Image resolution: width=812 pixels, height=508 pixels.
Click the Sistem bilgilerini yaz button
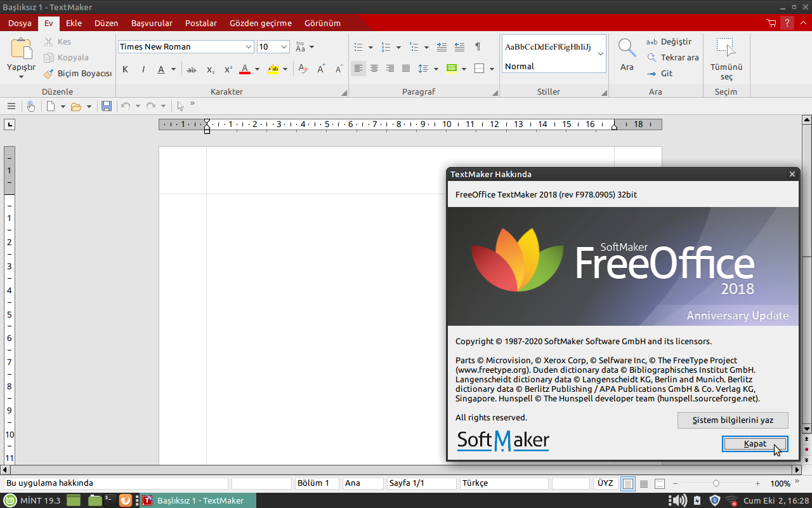[733, 420]
